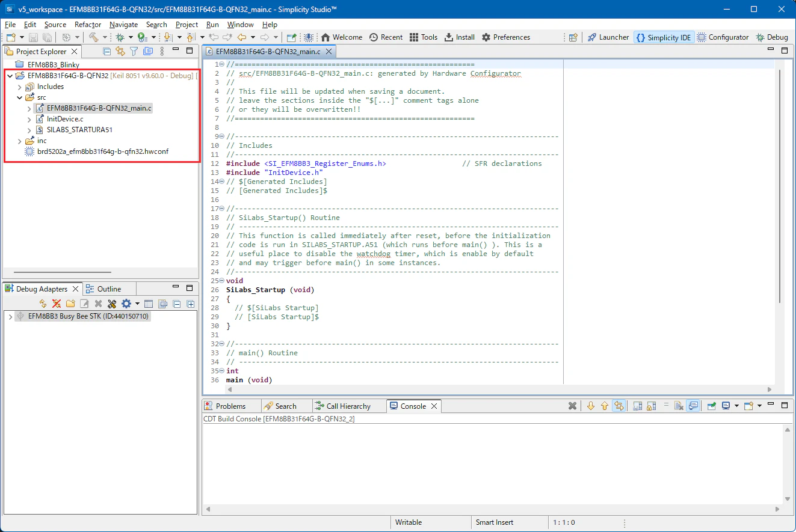Open the Navigate menu

pos(123,25)
